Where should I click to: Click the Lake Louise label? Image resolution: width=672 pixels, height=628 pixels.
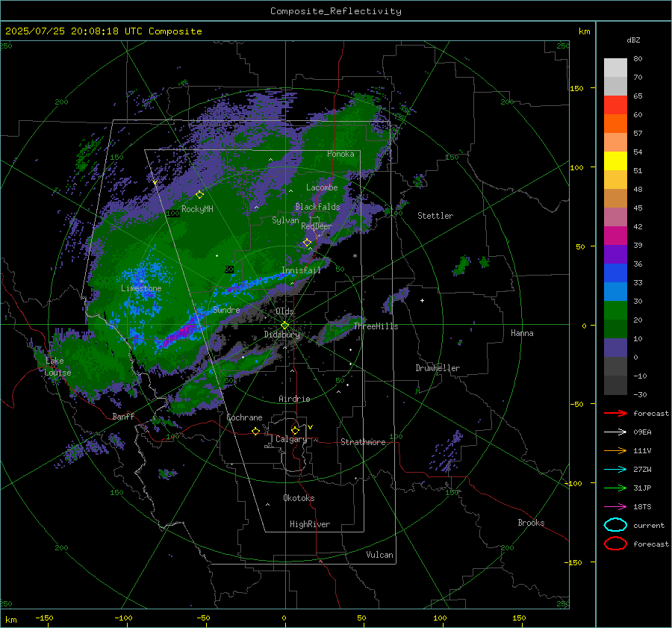click(57, 367)
